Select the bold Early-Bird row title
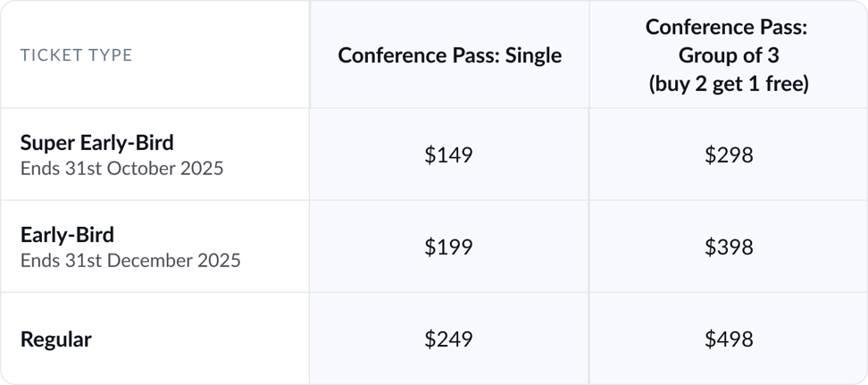This screenshot has height=385, width=868. [67, 235]
